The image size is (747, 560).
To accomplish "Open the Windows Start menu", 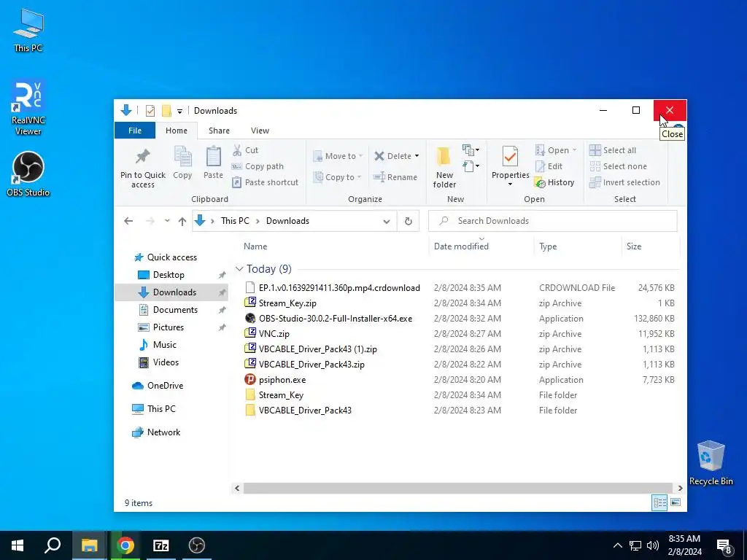I will [18, 545].
